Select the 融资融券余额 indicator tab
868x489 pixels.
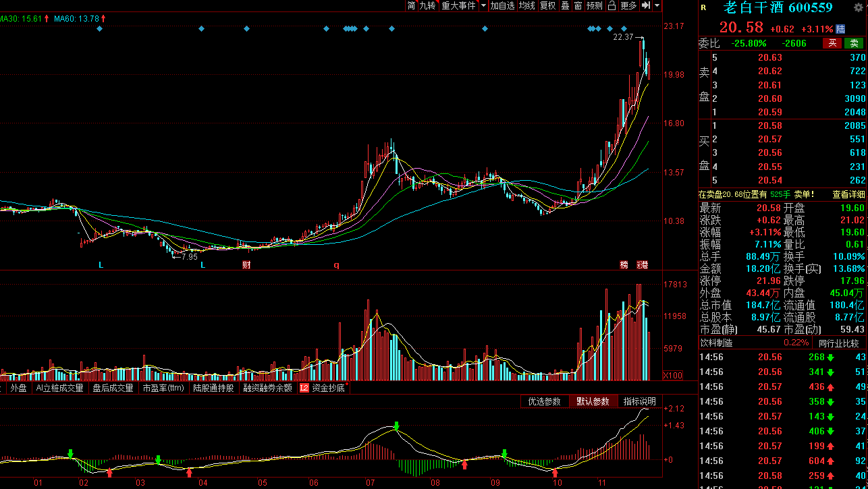point(268,388)
